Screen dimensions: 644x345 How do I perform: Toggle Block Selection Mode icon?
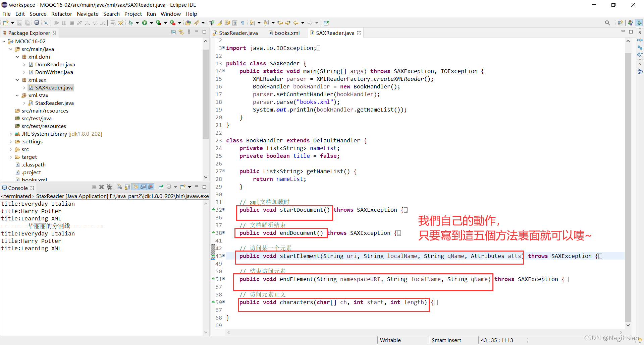(235, 23)
